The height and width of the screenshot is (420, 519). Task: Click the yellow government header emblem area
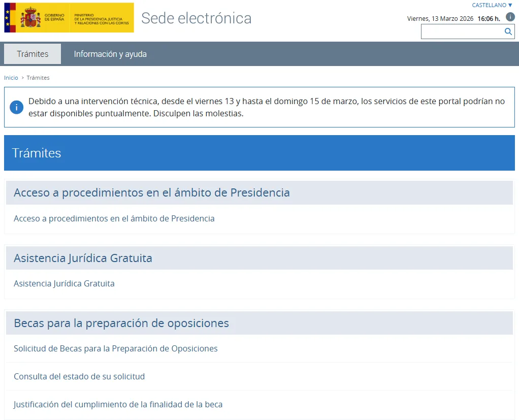[x=69, y=17]
